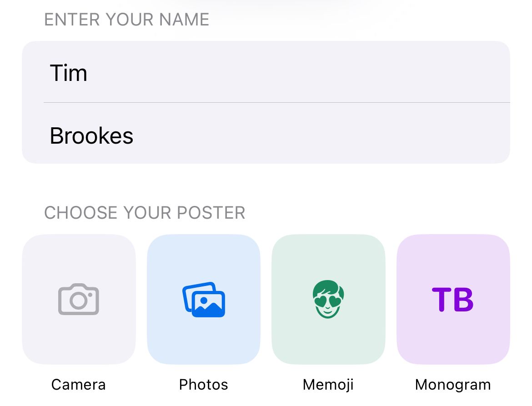Tap the Photos label text
532x406 pixels.
pos(203,384)
